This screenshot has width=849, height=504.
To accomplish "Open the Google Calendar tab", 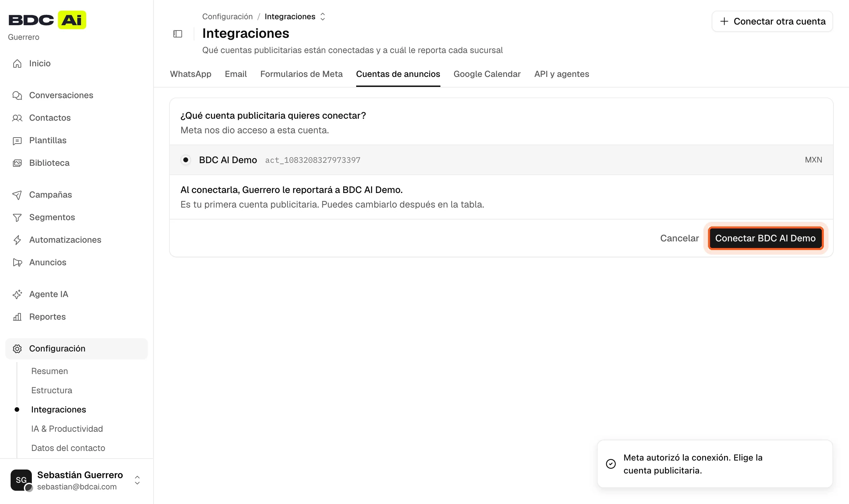I will point(487,74).
